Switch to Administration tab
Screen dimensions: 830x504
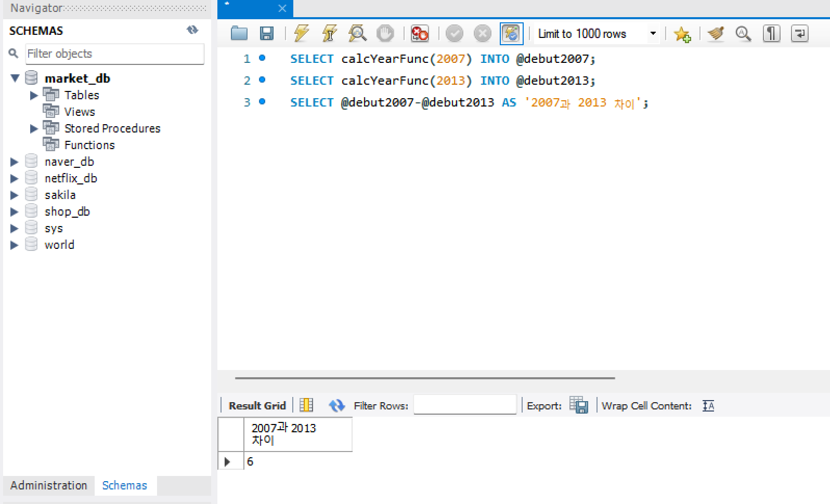(x=49, y=485)
